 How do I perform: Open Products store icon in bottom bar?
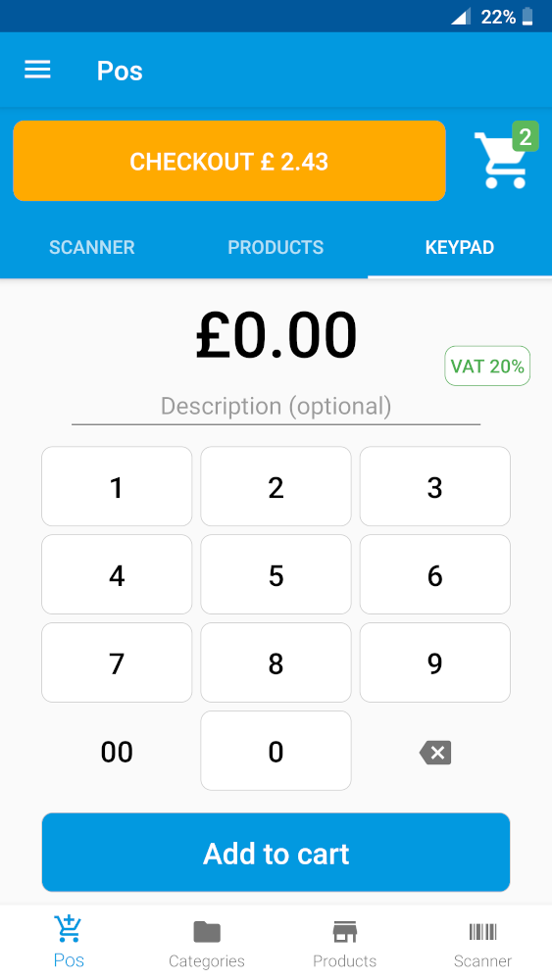click(x=344, y=931)
